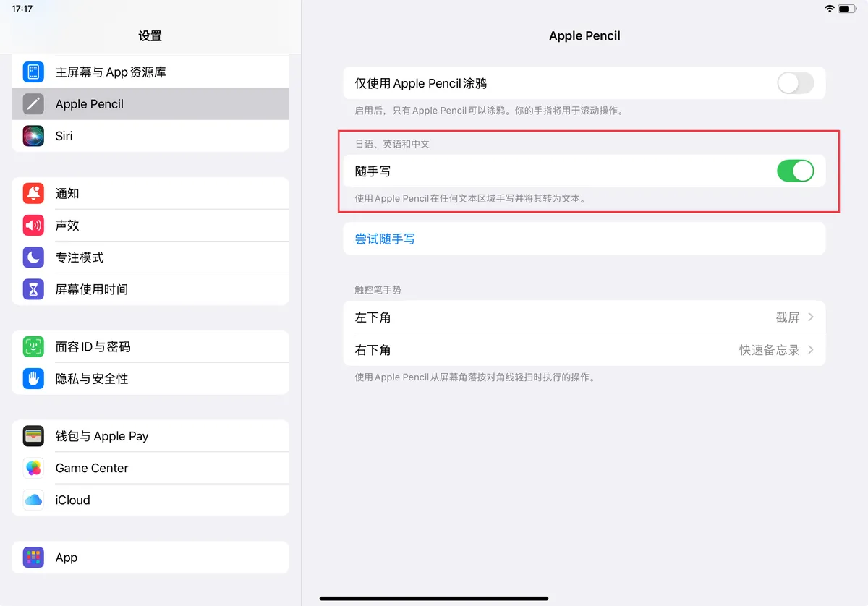The height and width of the screenshot is (606, 868).
Task: Tap the Apple Pencil page title
Action: (x=584, y=35)
